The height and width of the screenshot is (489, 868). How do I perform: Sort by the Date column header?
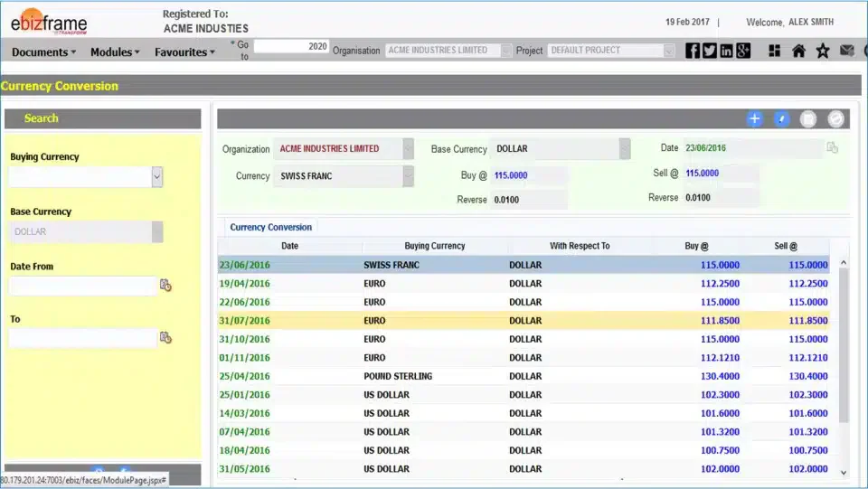pyautogui.click(x=289, y=246)
